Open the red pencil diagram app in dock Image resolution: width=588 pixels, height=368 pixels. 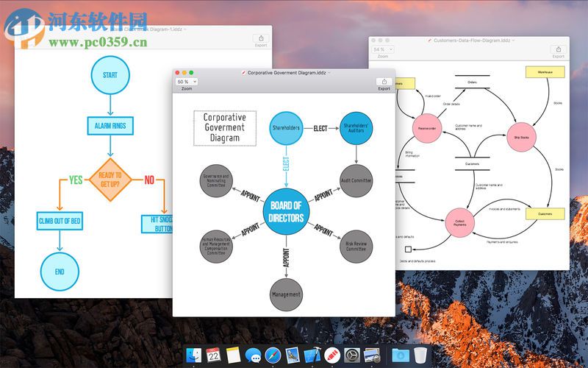332,355
